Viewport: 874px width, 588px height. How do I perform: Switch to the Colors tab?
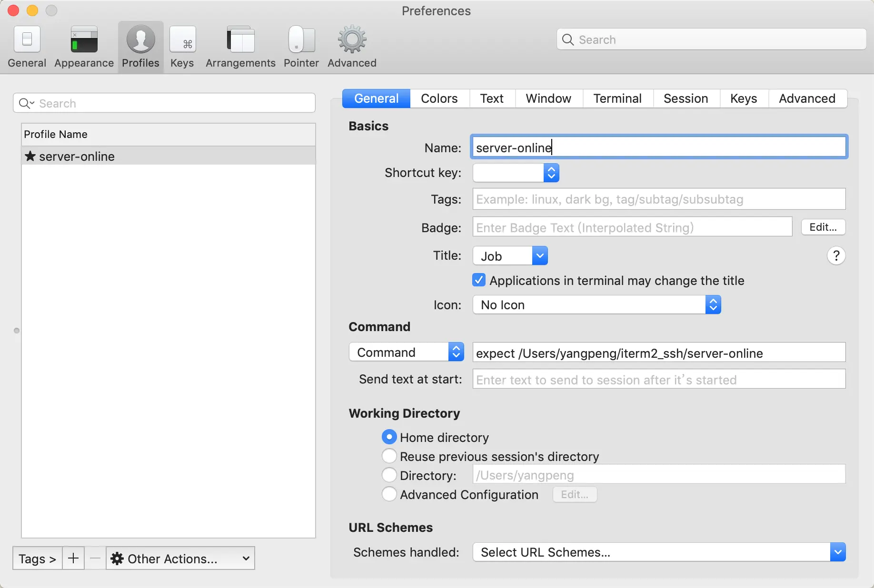[439, 98]
